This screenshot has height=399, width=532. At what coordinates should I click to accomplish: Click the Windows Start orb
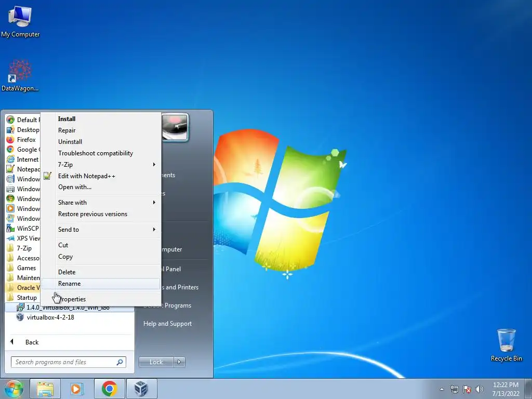14,389
